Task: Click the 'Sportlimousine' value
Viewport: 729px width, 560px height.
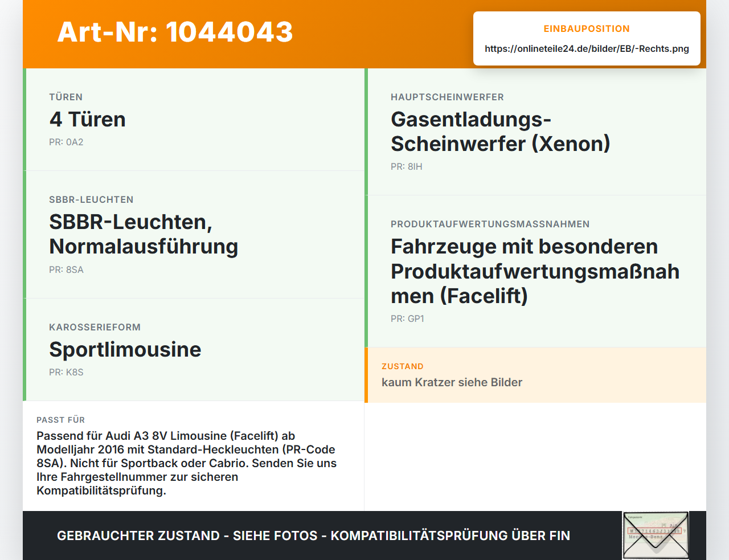Action: click(125, 350)
